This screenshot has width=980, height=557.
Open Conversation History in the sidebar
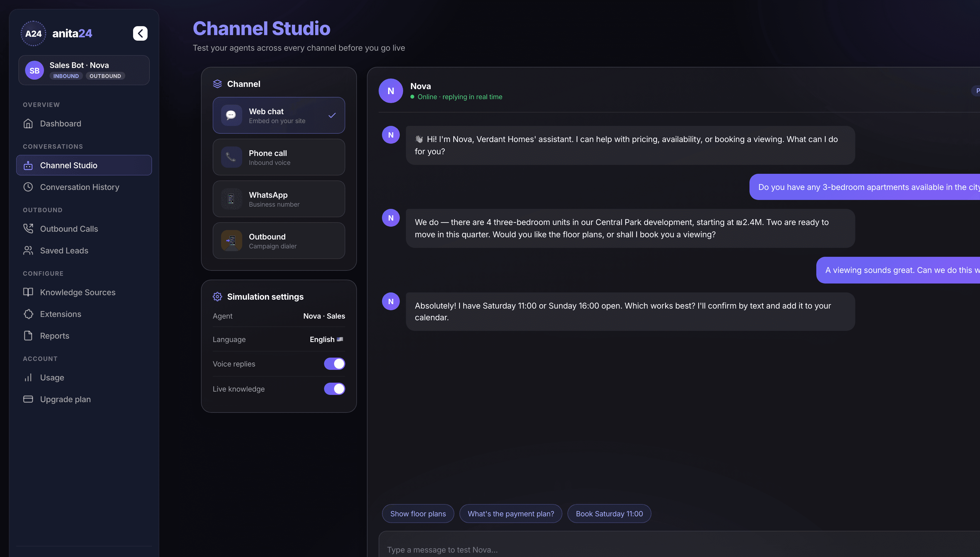click(x=84, y=187)
